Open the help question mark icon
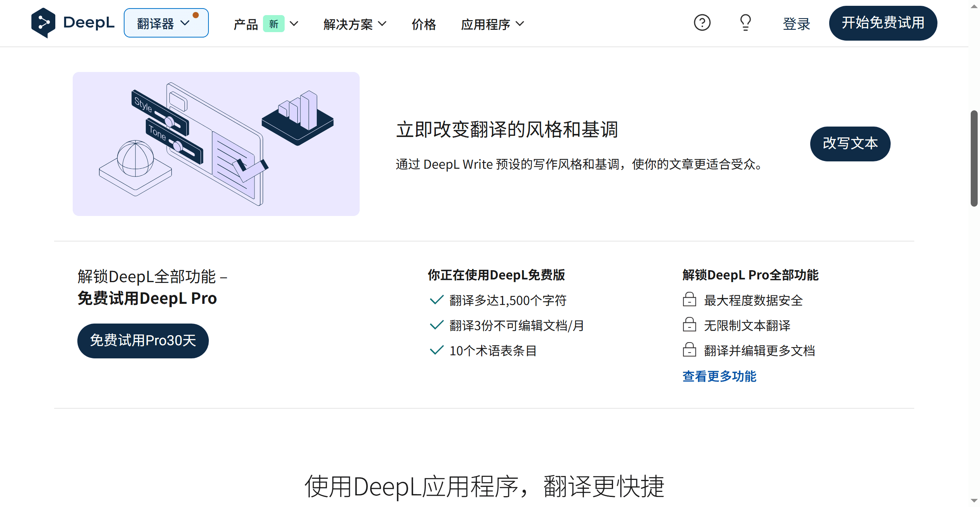 (x=702, y=23)
